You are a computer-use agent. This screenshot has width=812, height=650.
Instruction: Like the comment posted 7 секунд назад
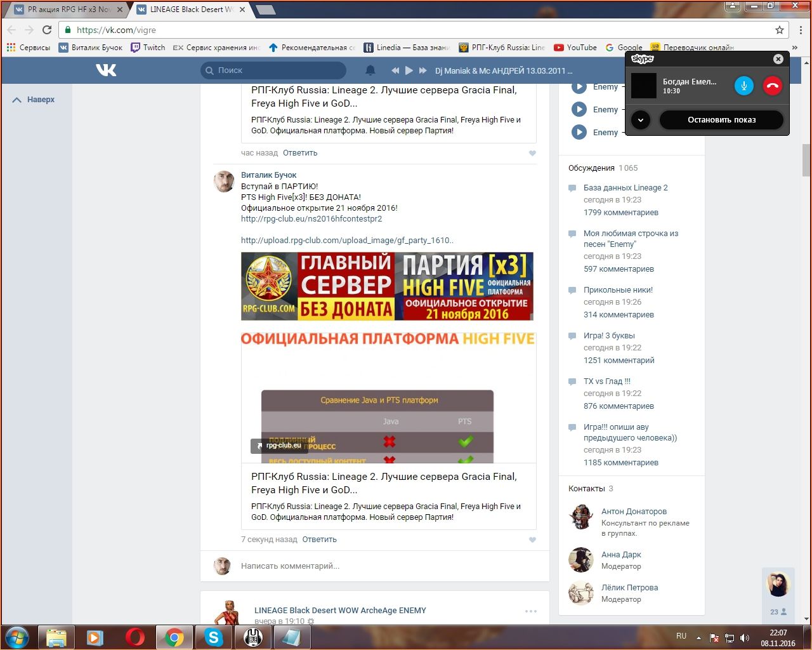[532, 540]
